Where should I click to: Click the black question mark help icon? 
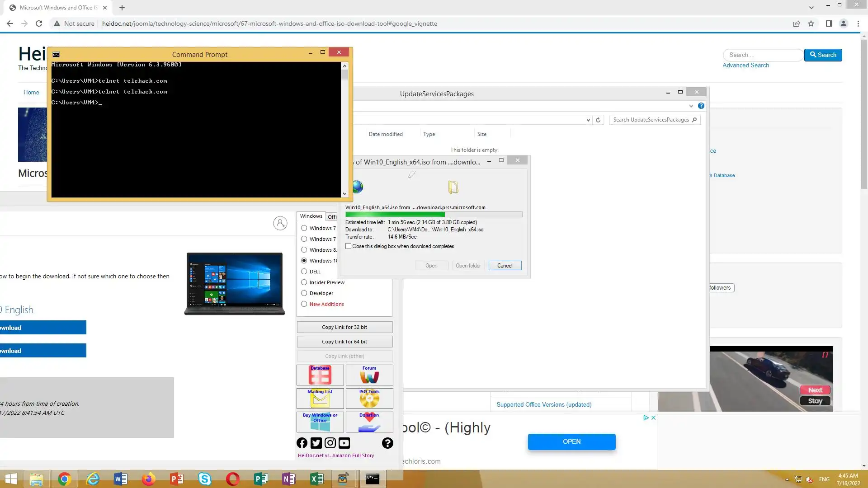(x=387, y=443)
